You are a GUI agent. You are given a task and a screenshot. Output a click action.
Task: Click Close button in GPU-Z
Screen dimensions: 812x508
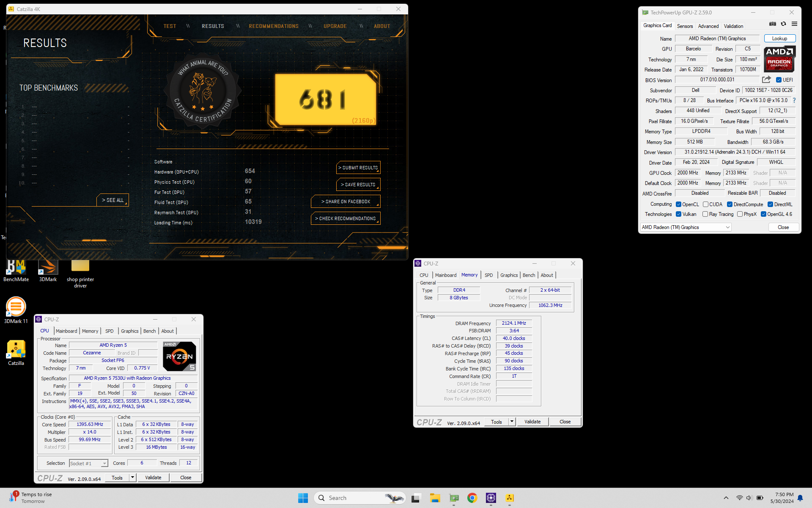click(x=783, y=227)
